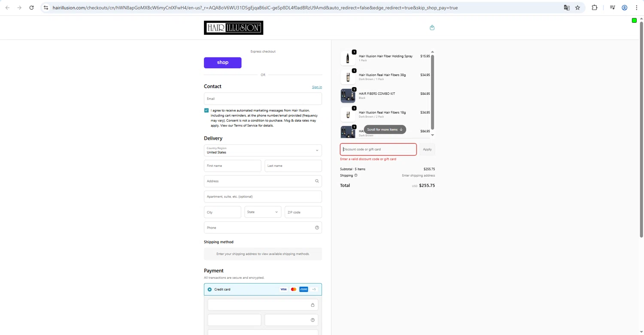Uncheck the marketing messages consent checkbox
The image size is (644, 335).
pos(207,110)
